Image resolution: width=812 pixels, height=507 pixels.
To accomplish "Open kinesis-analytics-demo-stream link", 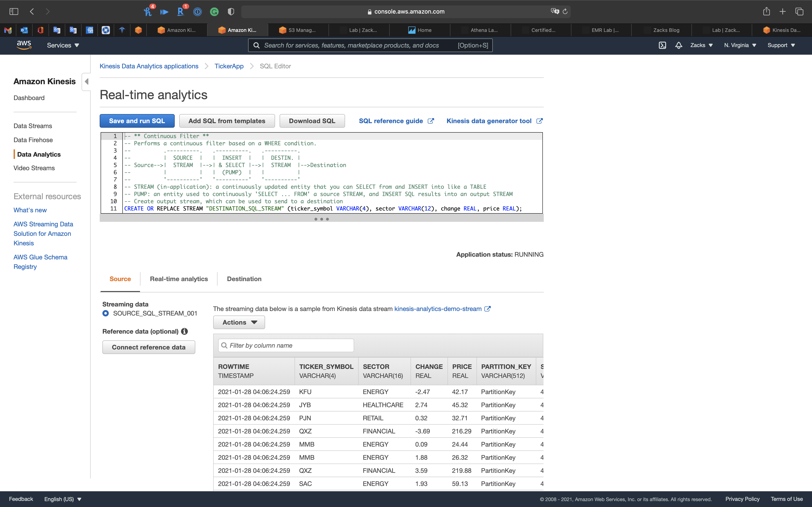I will [x=438, y=309].
